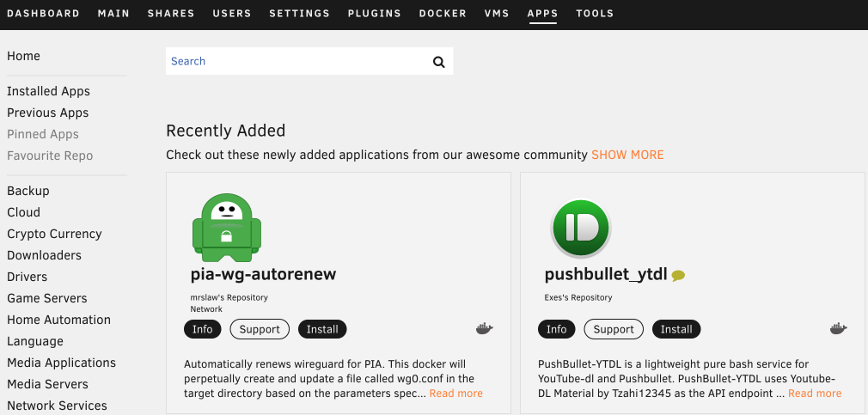This screenshot has height=415, width=868.
Task: Switch to the Plugins tab
Action: pyautogui.click(x=374, y=14)
